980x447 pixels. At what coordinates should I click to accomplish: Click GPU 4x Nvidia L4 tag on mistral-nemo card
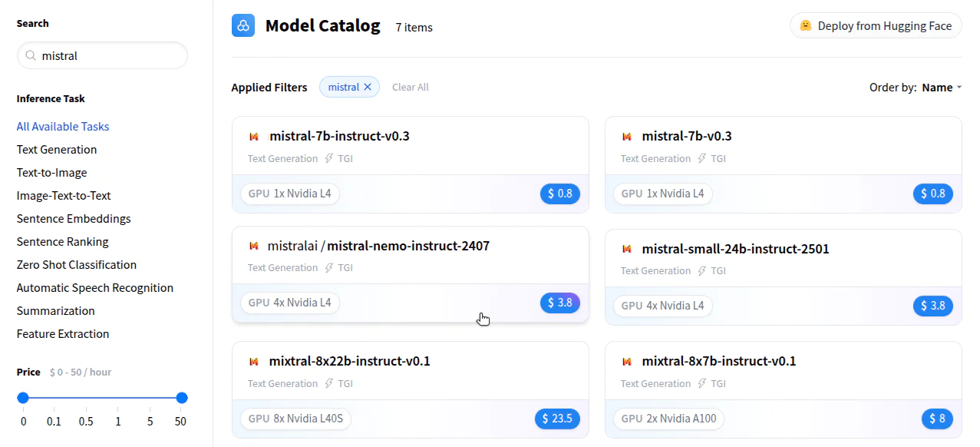click(x=290, y=303)
